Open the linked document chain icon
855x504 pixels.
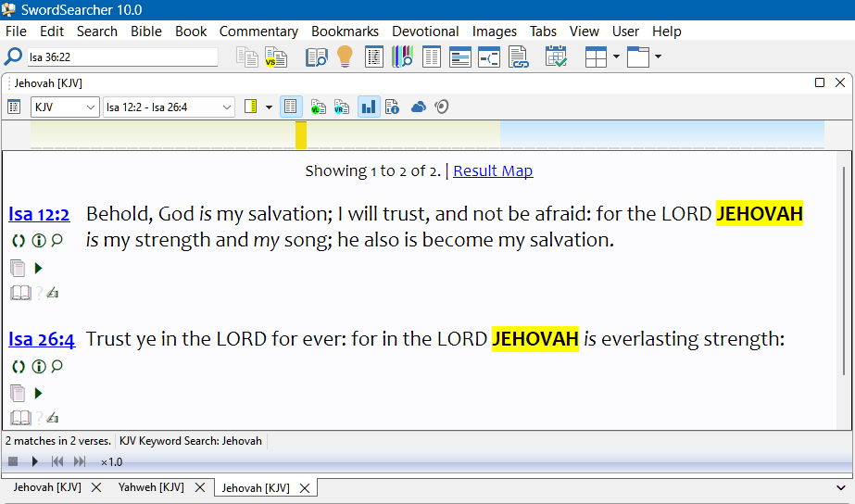(x=518, y=57)
